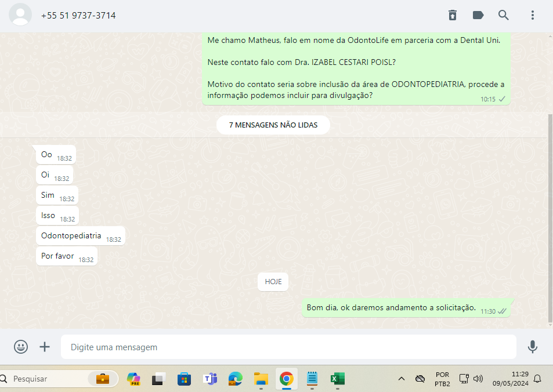Open the label tag icon in header
The height and width of the screenshot is (392, 553).
click(x=478, y=15)
